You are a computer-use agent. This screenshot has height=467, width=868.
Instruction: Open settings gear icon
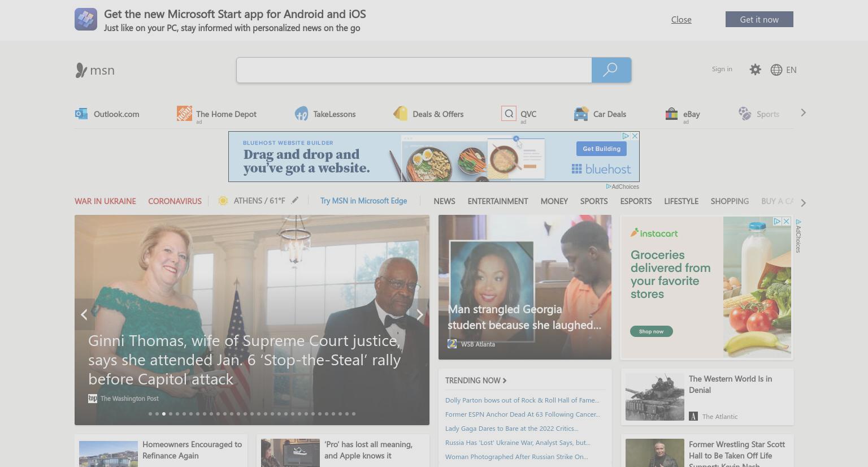755,70
